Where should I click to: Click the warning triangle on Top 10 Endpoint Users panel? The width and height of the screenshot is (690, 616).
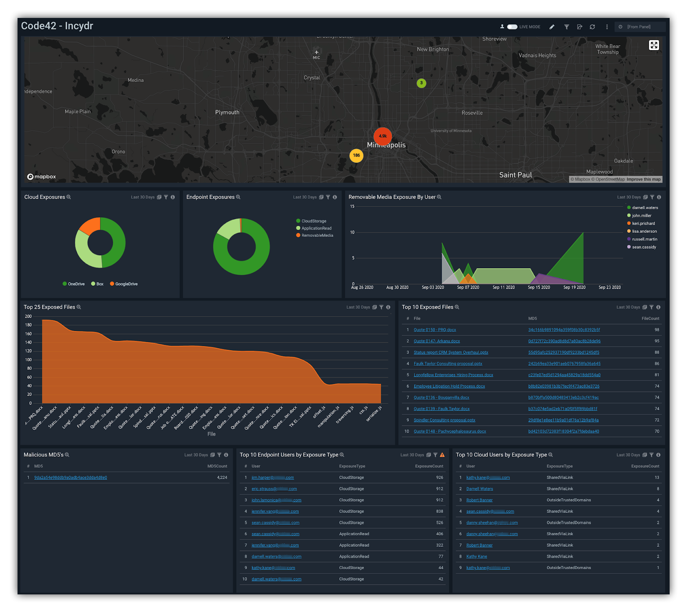click(x=443, y=455)
